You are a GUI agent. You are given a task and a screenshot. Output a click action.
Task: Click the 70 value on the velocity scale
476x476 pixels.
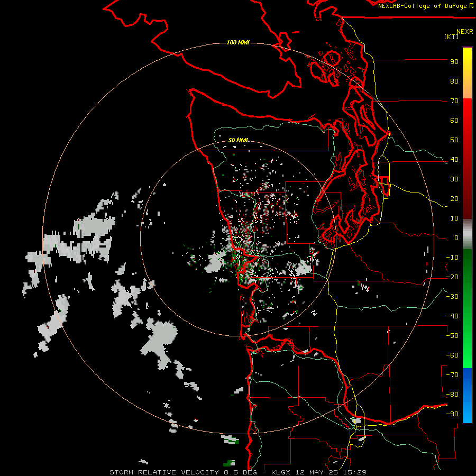(454, 101)
